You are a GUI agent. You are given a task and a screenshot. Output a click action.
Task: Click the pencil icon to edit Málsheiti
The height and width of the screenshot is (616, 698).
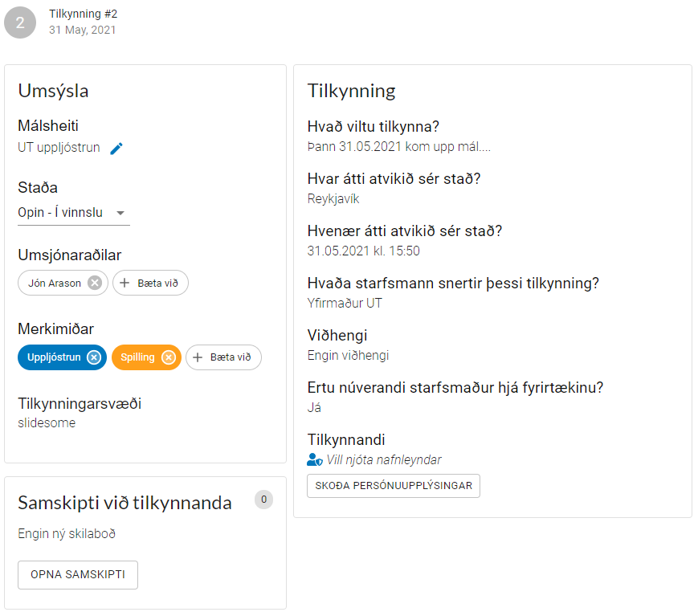tap(116, 149)
